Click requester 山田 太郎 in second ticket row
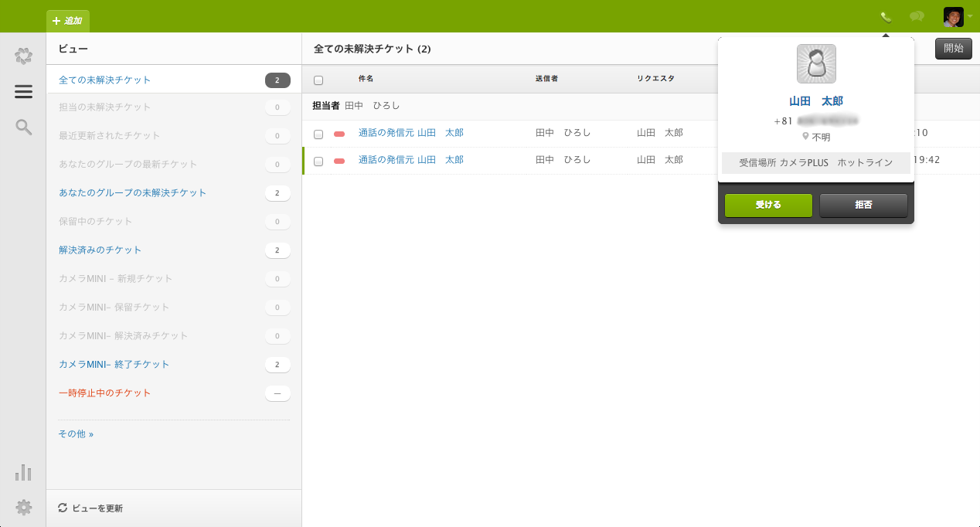The height and width of the screenshot is (527, 980). [660, 160]
